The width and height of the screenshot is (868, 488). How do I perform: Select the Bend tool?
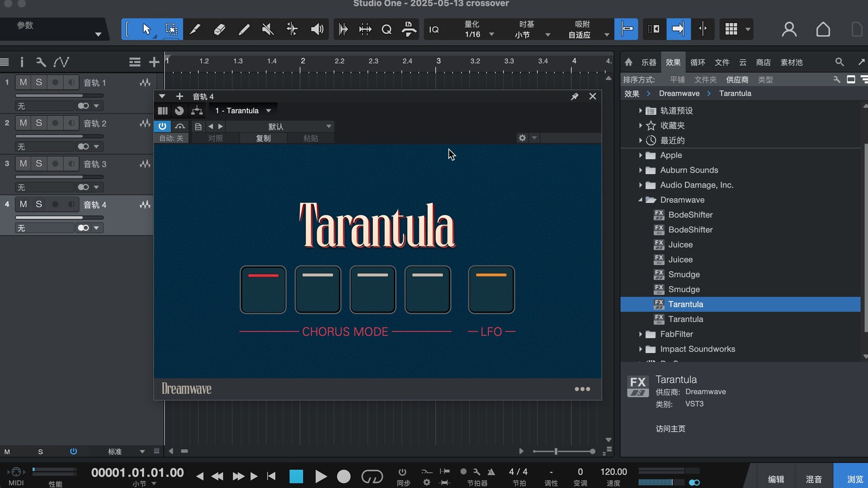point(292,29)
